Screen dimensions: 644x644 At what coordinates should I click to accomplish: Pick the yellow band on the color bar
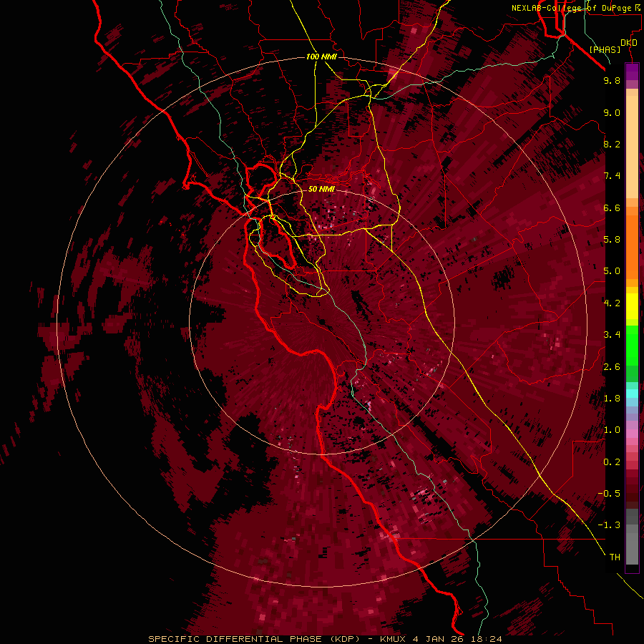(632, 306)
